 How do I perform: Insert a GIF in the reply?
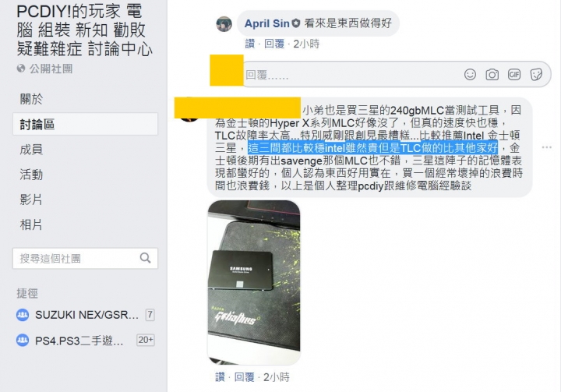pos(514,75)
